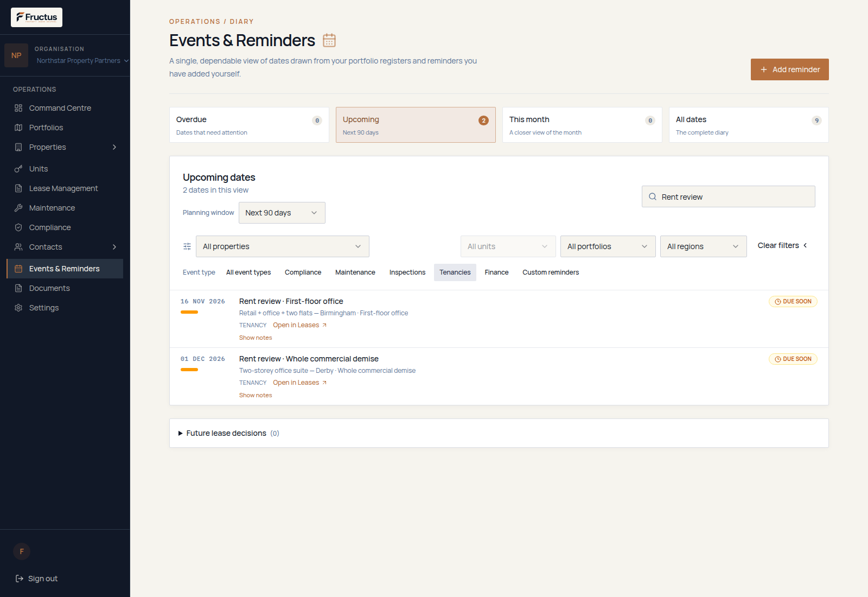
Task: Click the calendar icon beside page title
Action: pos(329,40)
